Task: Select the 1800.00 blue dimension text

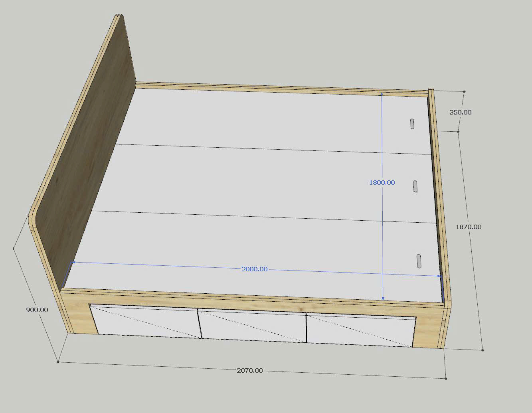Action: 382,182
